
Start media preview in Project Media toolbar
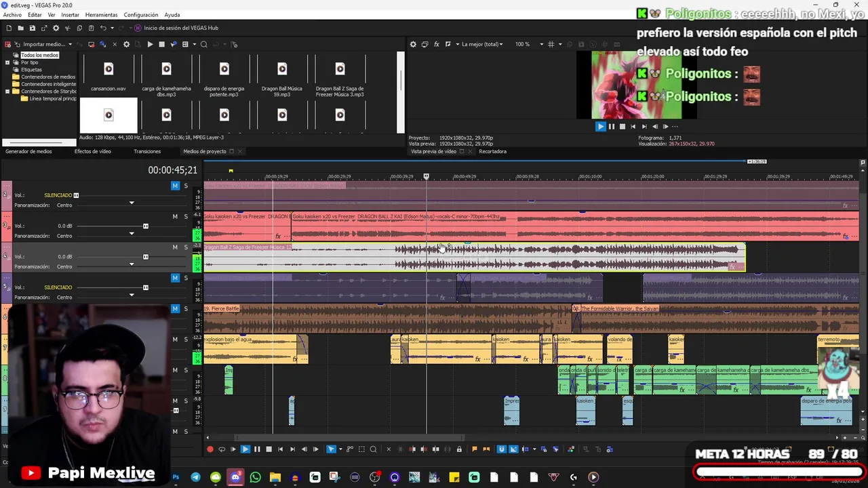150,44
